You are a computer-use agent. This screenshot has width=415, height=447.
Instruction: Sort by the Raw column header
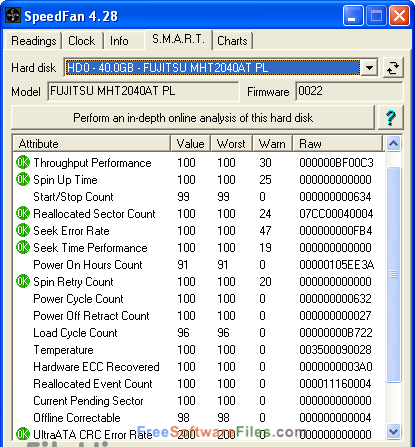pyautogui.click(x=337, y=144)
